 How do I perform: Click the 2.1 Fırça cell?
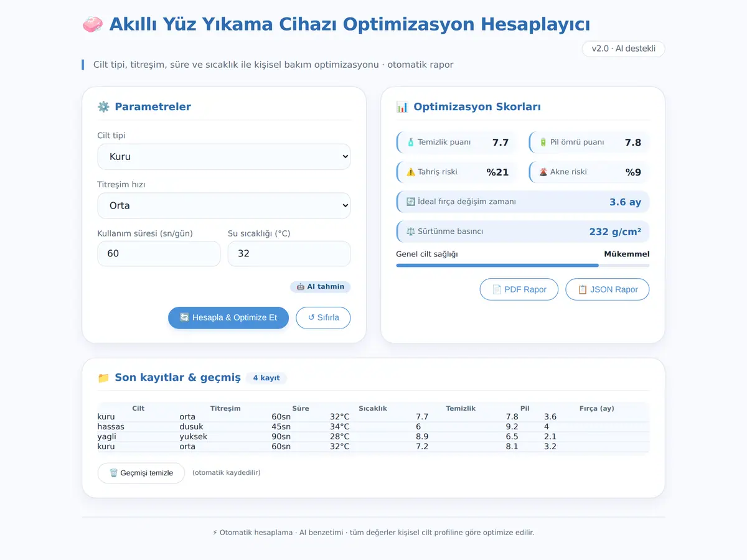pyautogui.click(x=550, y=437)
